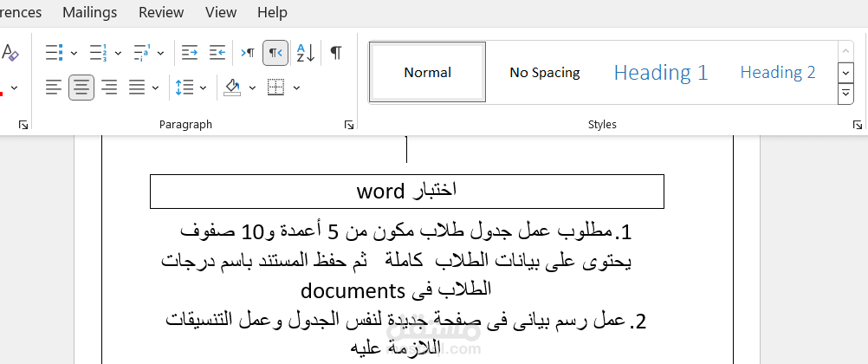Click the Bullets list icon

pyautogui.click(x=54, y=53)
